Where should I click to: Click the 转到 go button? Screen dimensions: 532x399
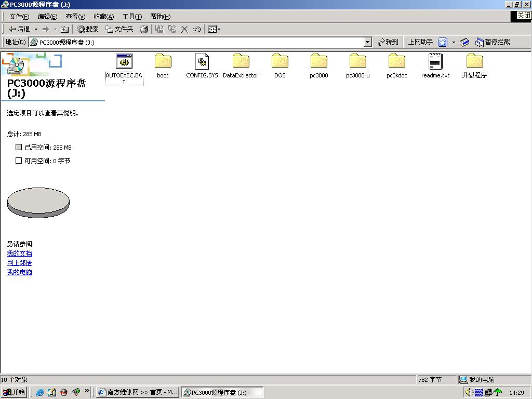point(388,42)
